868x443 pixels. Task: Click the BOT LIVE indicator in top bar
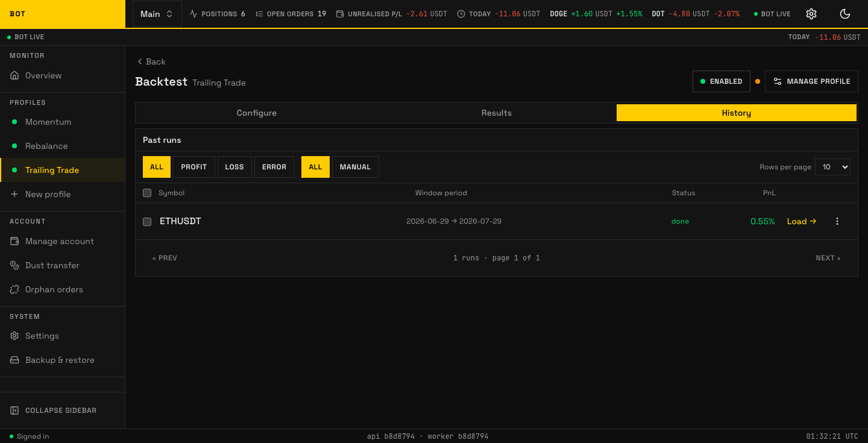click(772, 14)
